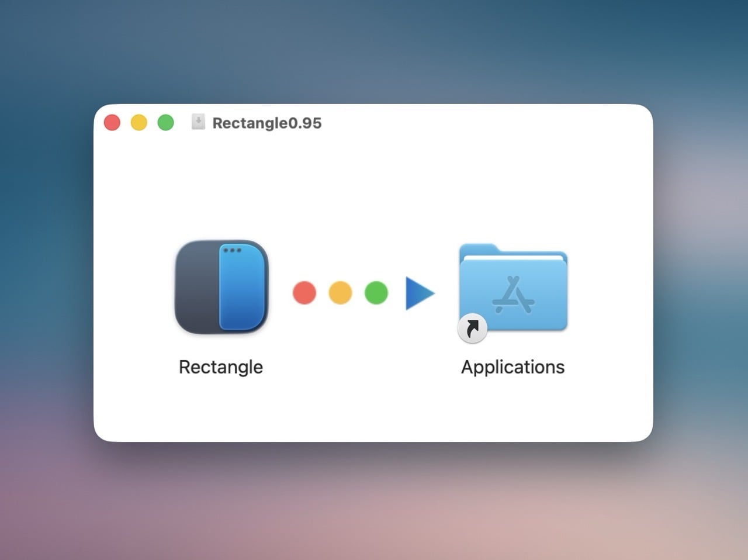
Task: Click the yellow minimize traffic light
Action: point(138,122)
